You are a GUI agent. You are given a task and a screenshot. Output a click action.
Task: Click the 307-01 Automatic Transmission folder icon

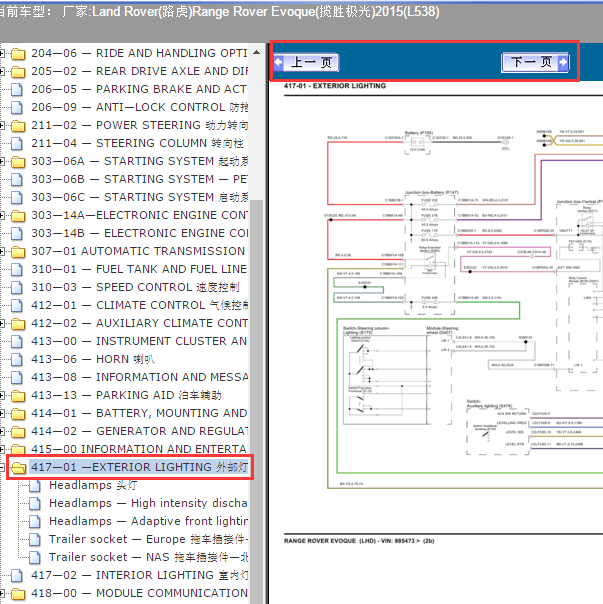(x=18, y=252)
